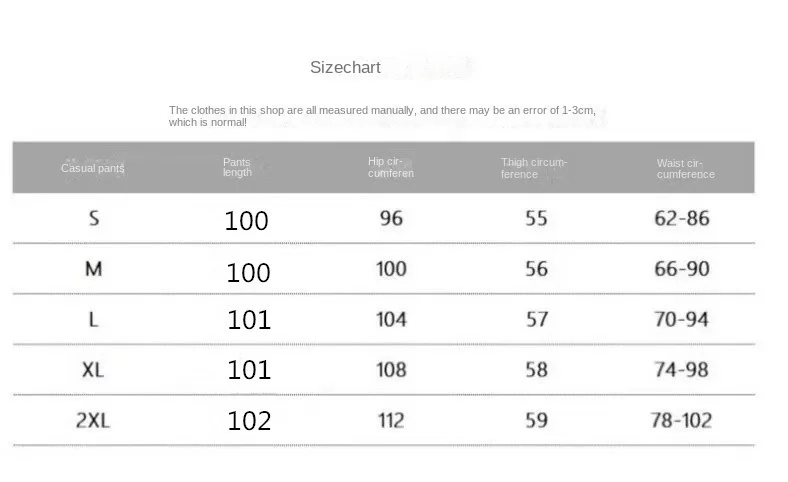Select the L size row label

click(94, 319)
